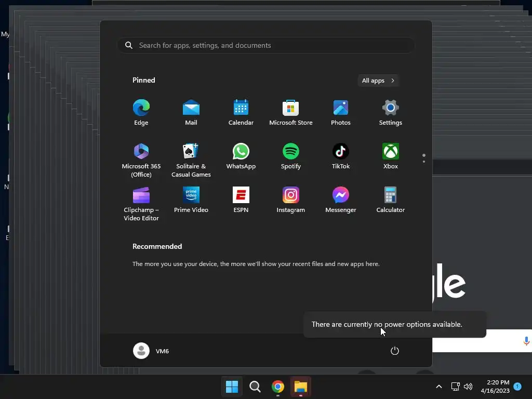The image size is (532, 399).
Task: Open Clipchamp Video Editor
Action: (141, 204)
